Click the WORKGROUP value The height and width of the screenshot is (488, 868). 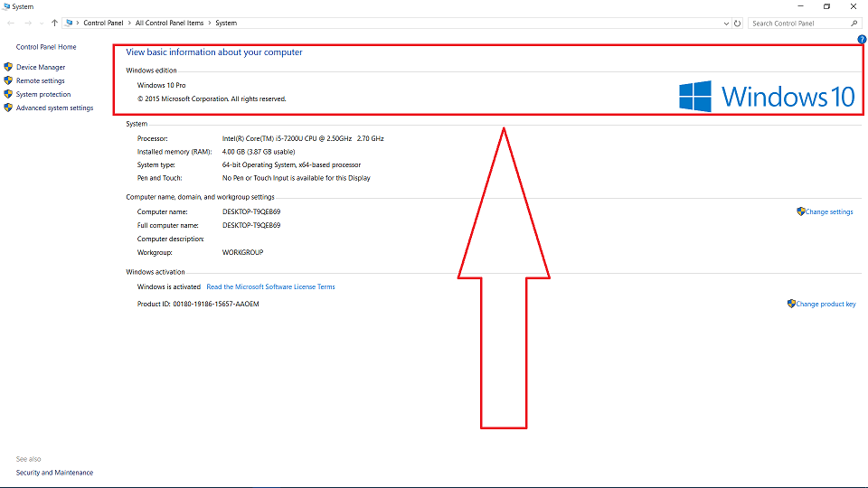[x=242, y=252]
